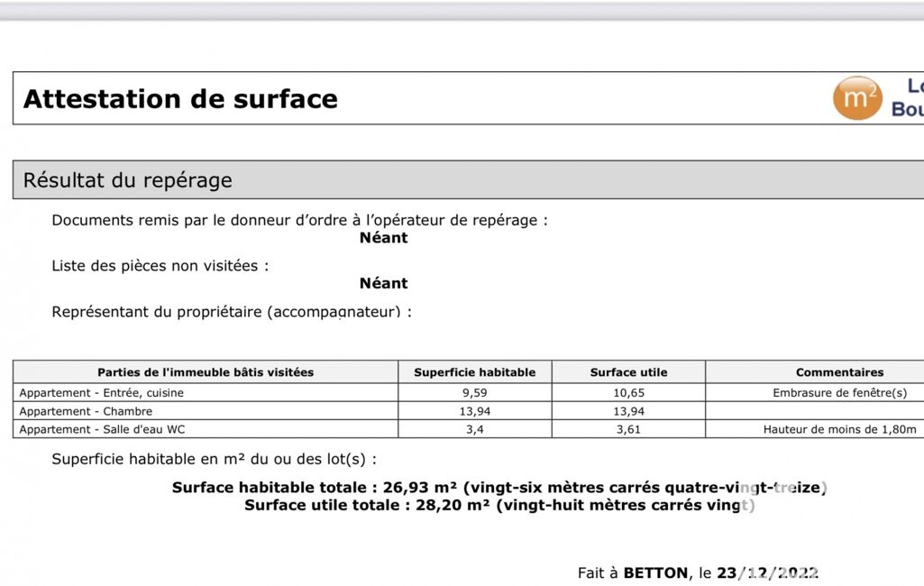Click the date 23/12/2022
The height and width of the screenshot is (586, 924).
pyautogui.click(x=767, y=572)
